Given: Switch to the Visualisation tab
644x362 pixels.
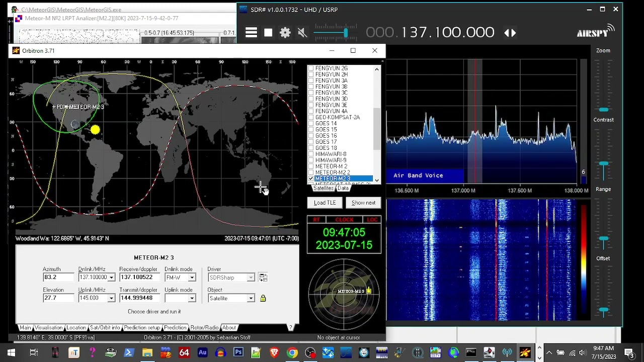Looking at the screenshot, I should click(x=48, y=328).
